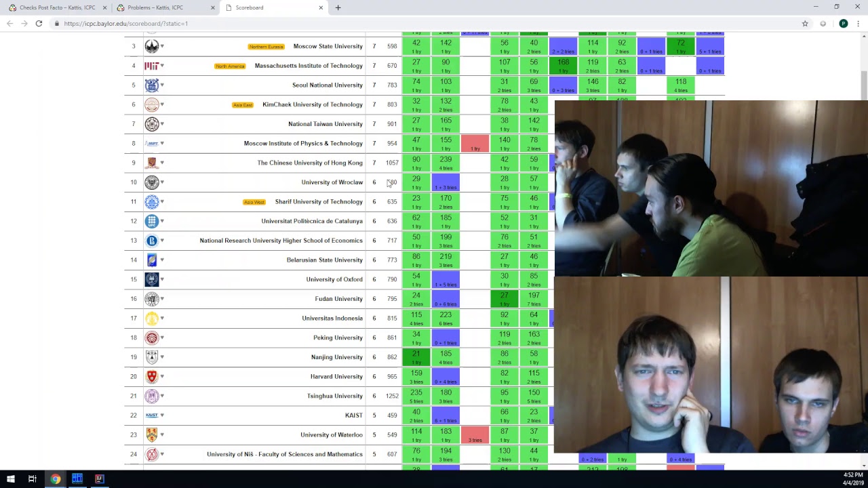Click KimChaek University's logo
Screen dimensions: 868x488
(x=152, y=104)
